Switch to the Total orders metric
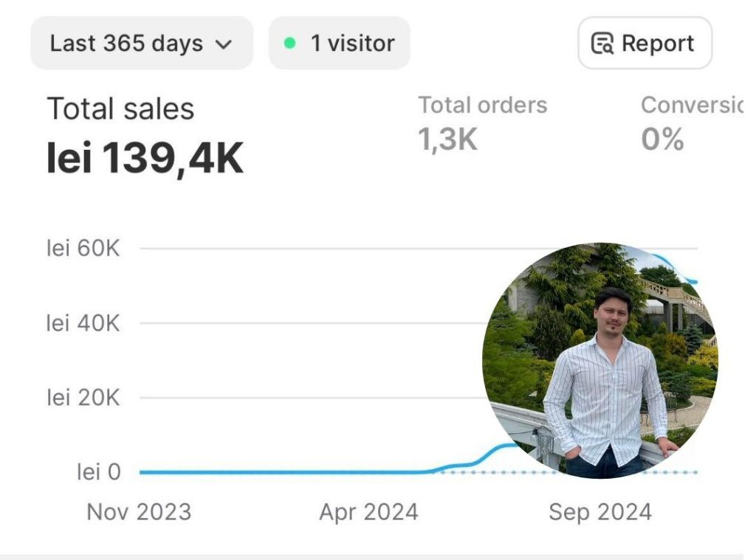 pos(483,106)
